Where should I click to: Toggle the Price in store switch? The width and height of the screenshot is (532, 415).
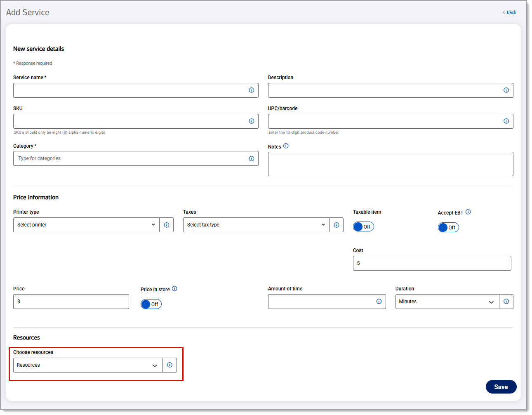pyautogui.click(x=151, y=304)
